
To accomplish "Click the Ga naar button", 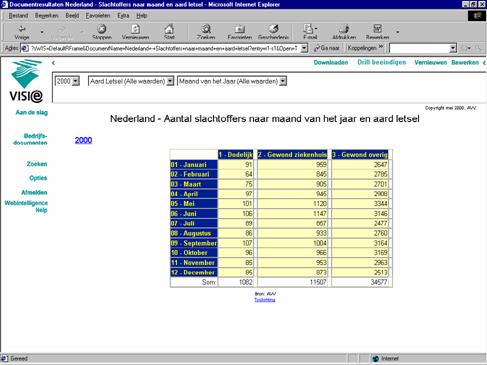I will 327,48.
